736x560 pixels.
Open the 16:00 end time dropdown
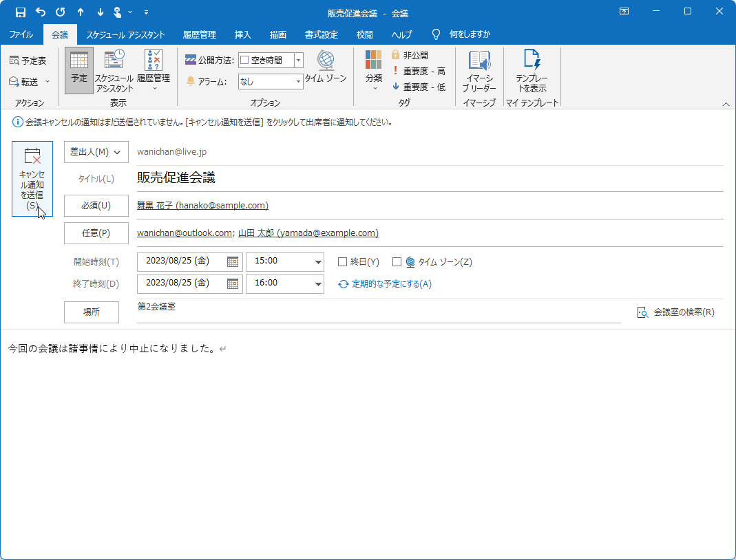point(318,284)
